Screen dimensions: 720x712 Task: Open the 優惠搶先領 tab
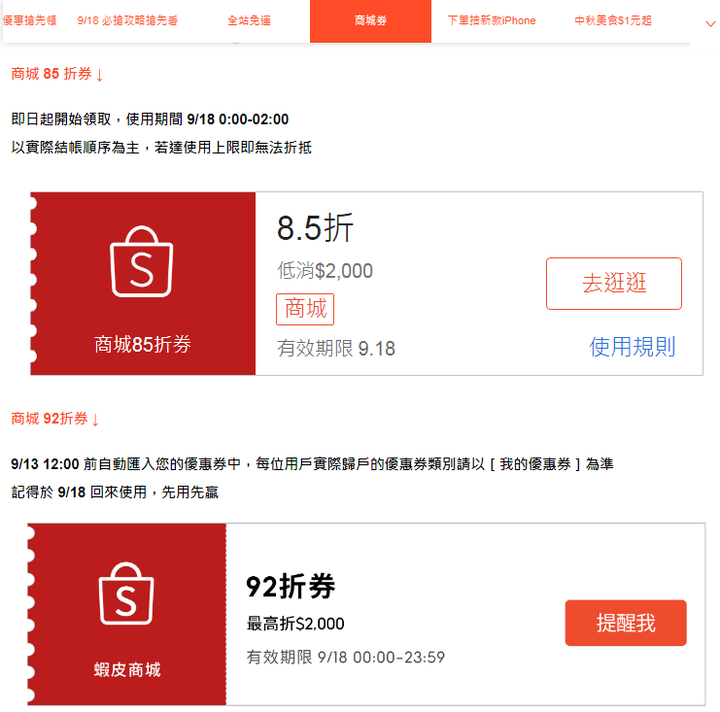(x=29, y=21)
